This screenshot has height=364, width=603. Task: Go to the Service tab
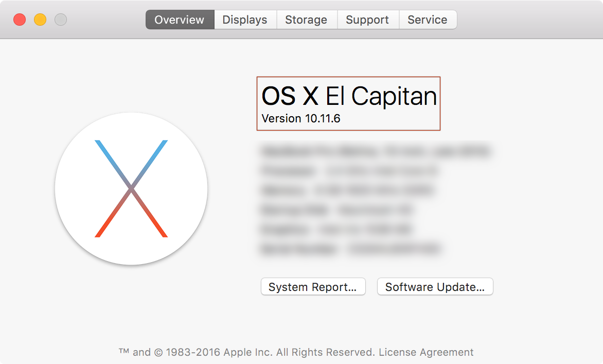click(x=427, y=20)
